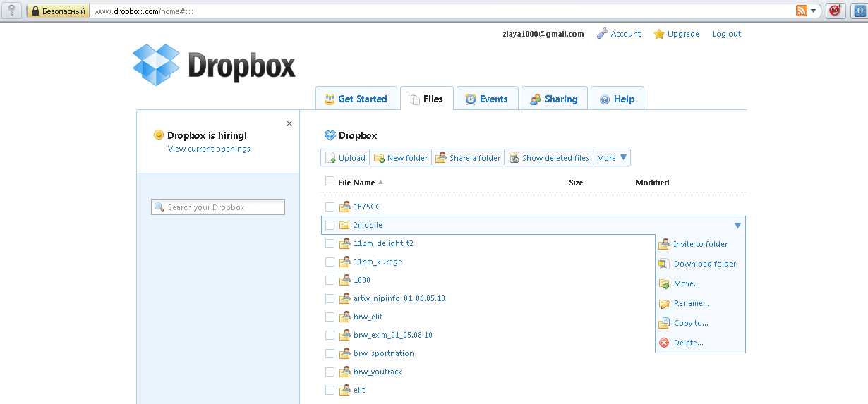Open the Events tab
The height and width of the screenshot is (404, 868).
pos(487,99)
